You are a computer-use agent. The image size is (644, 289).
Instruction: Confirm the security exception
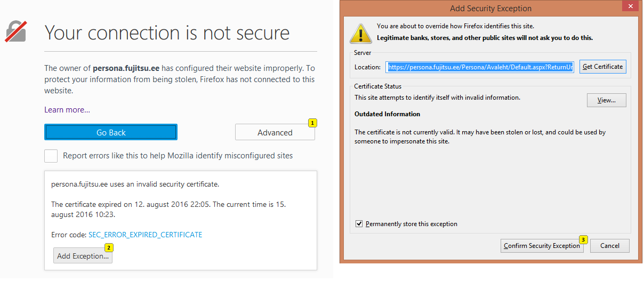tap(542, 246)
